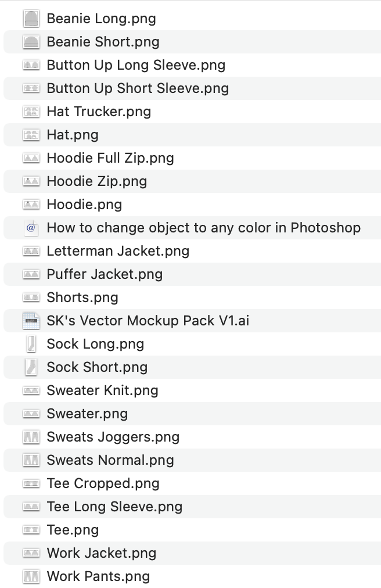The image size is (381, 588).
Task: Click the Illustrator file icon for Mockup Pack
Action: pos(31,321)
